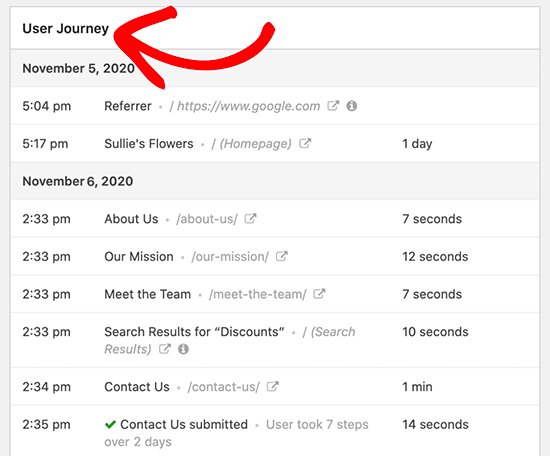Select the Sullie's Flowers page title
Image resolution: width=550 pixels, height=456 pixels.
149,143
